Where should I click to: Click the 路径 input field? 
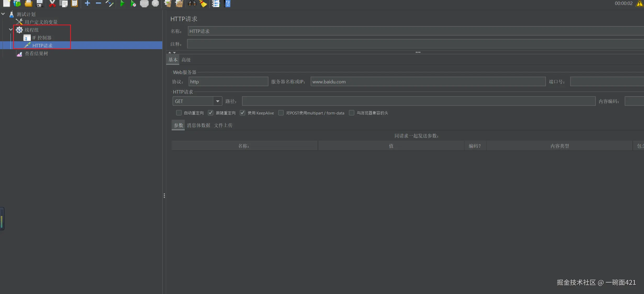point(418,101)
